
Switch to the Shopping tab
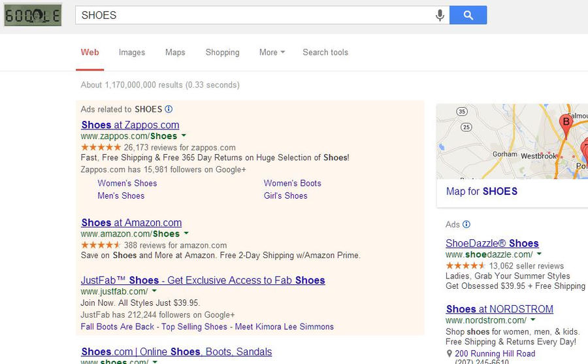(222, 52)
